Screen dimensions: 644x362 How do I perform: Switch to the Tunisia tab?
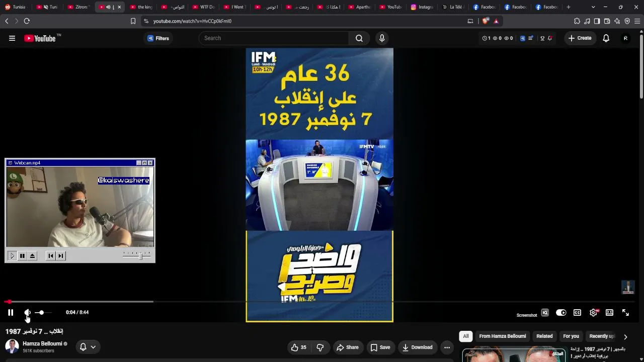click(15, 7)
